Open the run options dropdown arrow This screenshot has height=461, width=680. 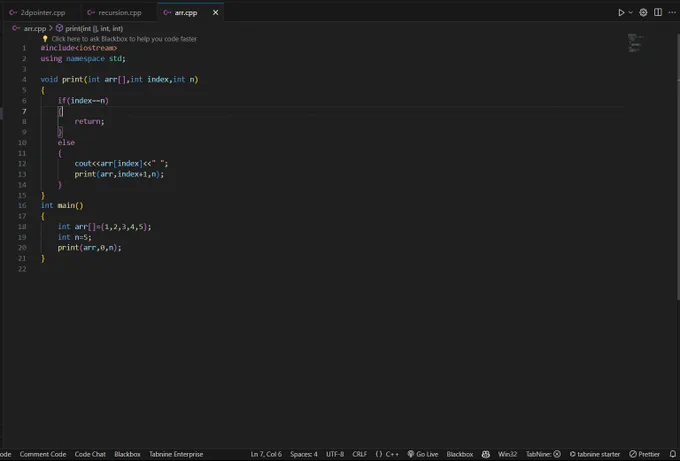[631, 13]
